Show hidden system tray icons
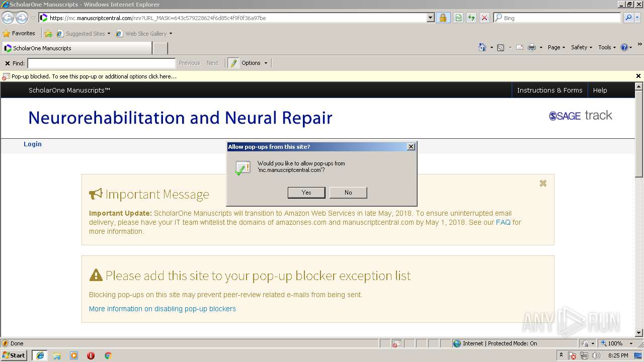Viewport: 644px width, 362px height. (561, 355)
